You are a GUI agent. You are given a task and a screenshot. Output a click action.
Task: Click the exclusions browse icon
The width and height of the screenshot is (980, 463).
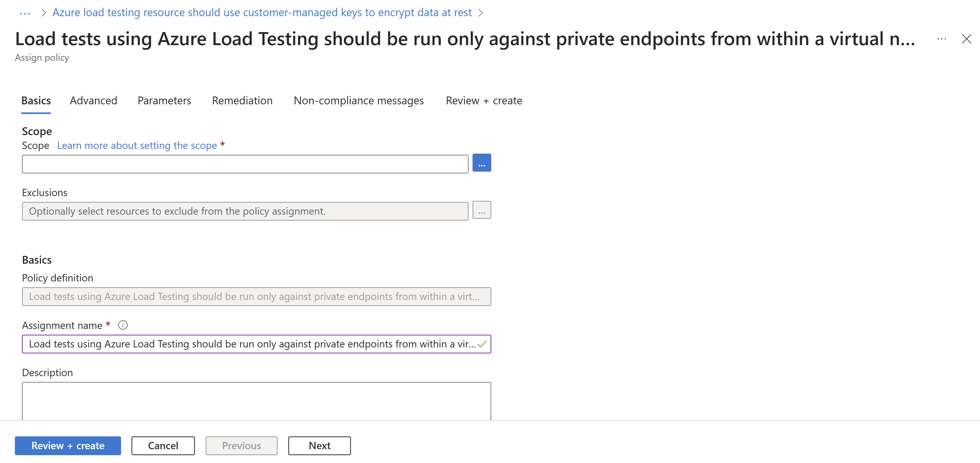[x=482, y=211]
